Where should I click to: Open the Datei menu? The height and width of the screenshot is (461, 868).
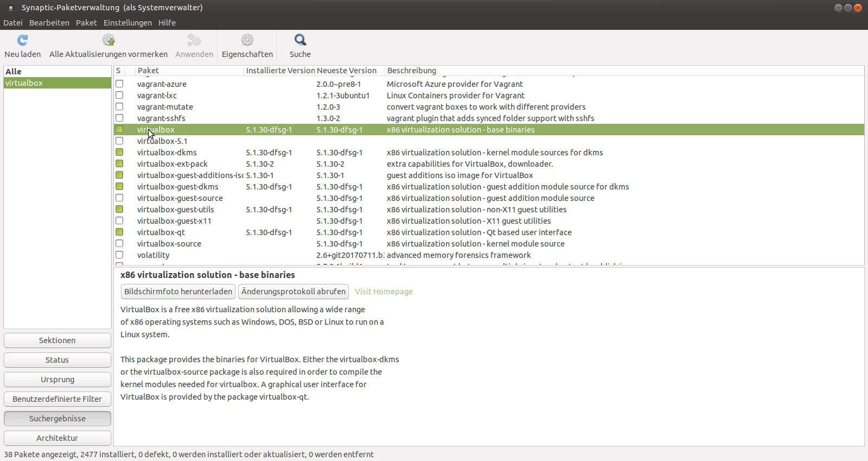click(13, 23)
